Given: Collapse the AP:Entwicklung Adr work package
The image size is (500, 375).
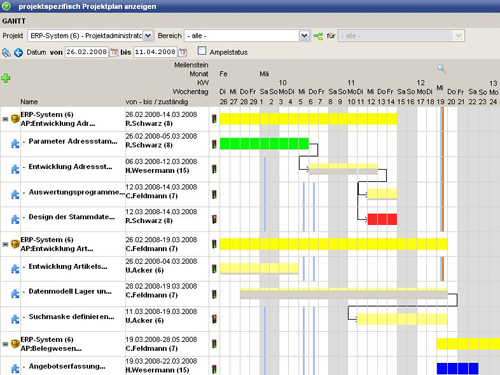Looking at the screenshot, I should coord(5,119).
